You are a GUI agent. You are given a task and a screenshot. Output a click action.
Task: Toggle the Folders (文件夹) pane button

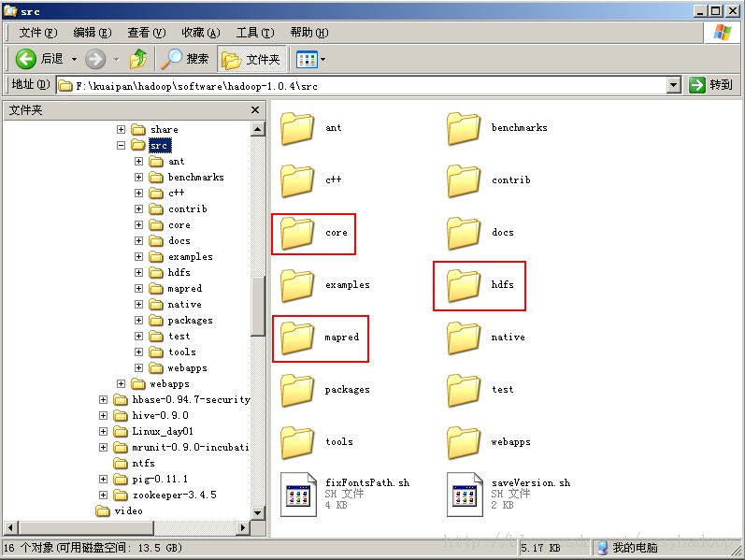(x=251, y=59)
